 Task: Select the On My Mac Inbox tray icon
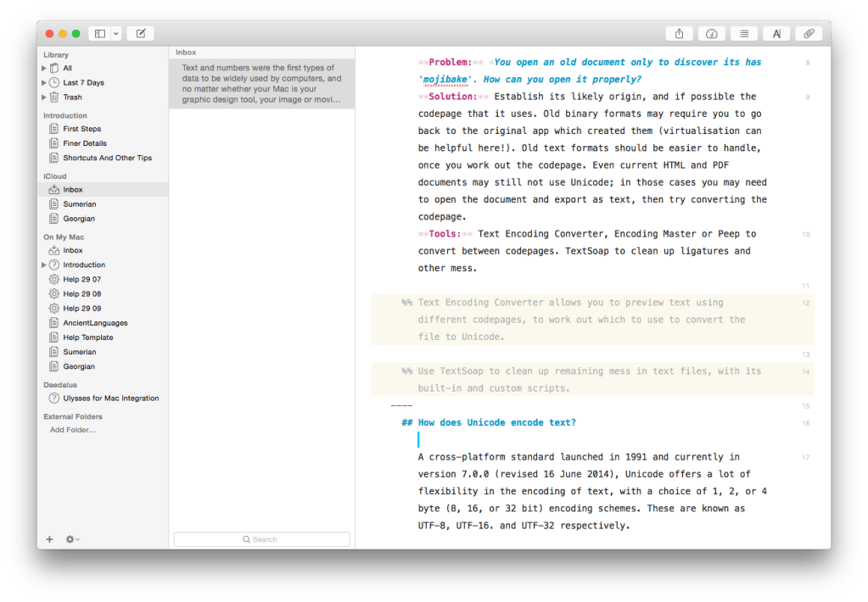53,250
